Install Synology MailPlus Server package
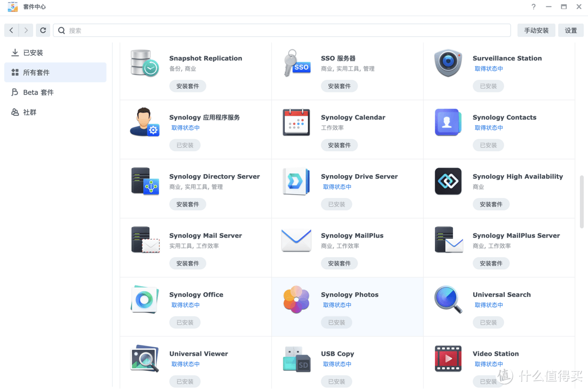 pos(491,264)
